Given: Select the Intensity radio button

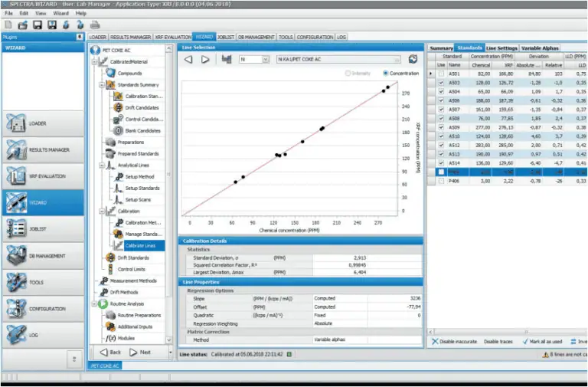Looking at the screenshot, I should (348, 74).
